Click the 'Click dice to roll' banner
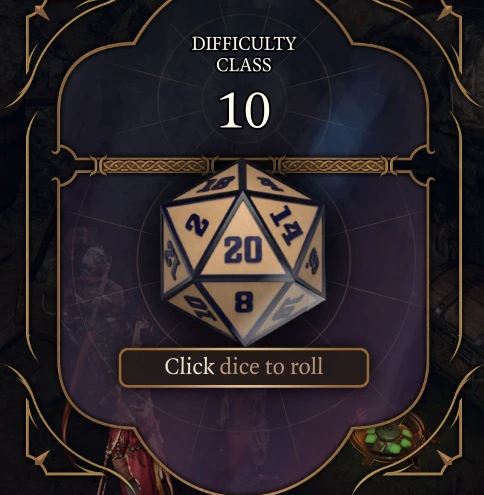The width and height of the screenshot is (484, 495). [244, 367]
